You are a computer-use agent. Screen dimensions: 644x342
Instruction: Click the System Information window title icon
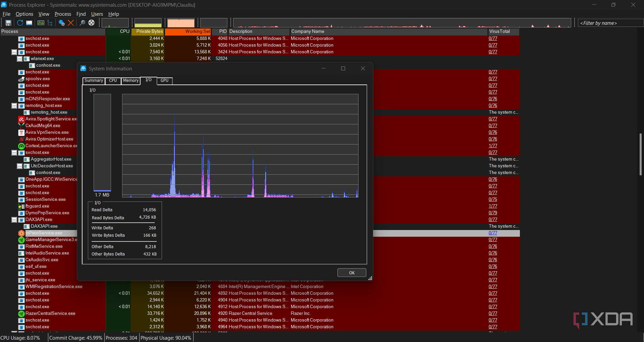point(84,68)
